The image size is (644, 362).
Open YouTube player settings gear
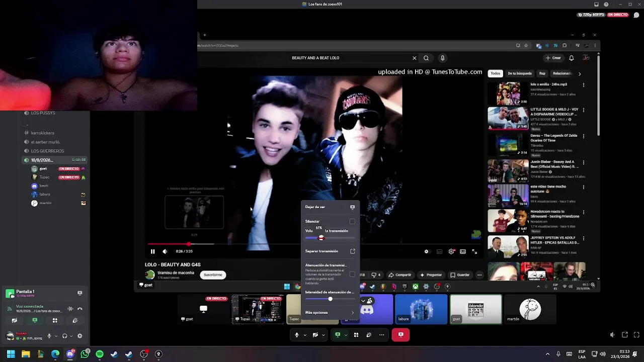(451, 251)
